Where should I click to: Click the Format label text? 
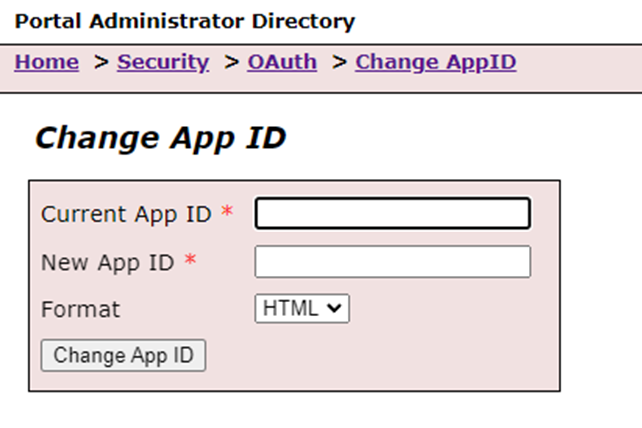coord(80,309)
